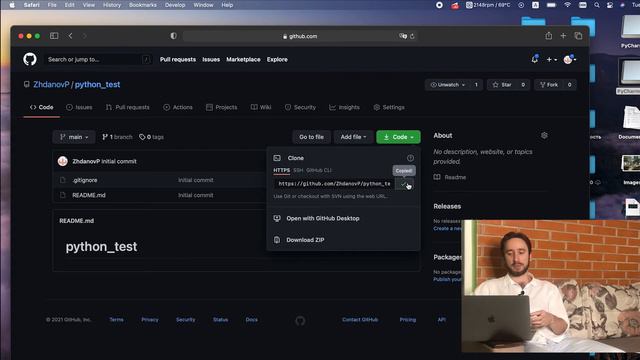Show the Safari tab overview icon

point(578,36)
